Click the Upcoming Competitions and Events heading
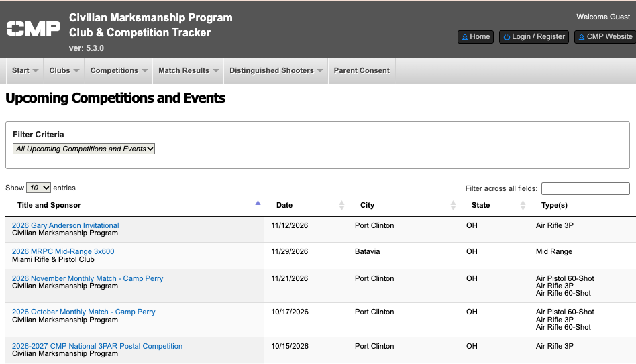This screenshot has width=636, height=364. [115, 98]
